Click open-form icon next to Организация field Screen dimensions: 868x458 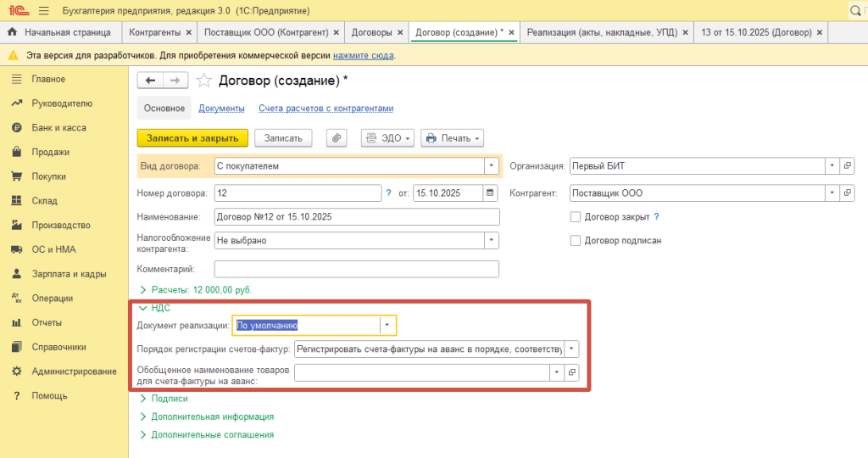pos(846,165)
